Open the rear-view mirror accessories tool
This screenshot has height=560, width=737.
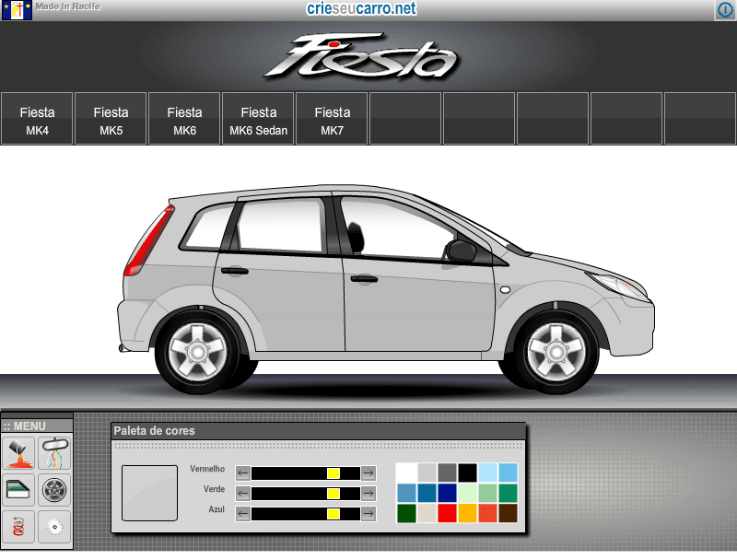coord(54,453)
